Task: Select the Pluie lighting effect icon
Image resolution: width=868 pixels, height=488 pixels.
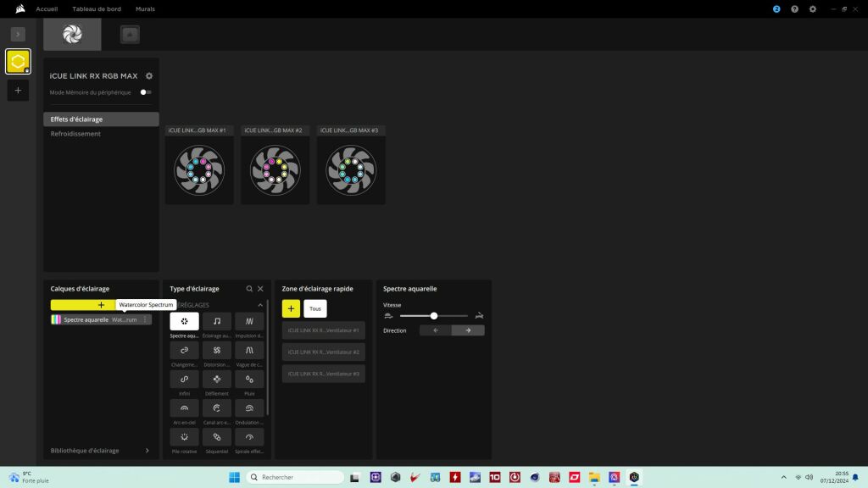Action: [x=249, y=379]
